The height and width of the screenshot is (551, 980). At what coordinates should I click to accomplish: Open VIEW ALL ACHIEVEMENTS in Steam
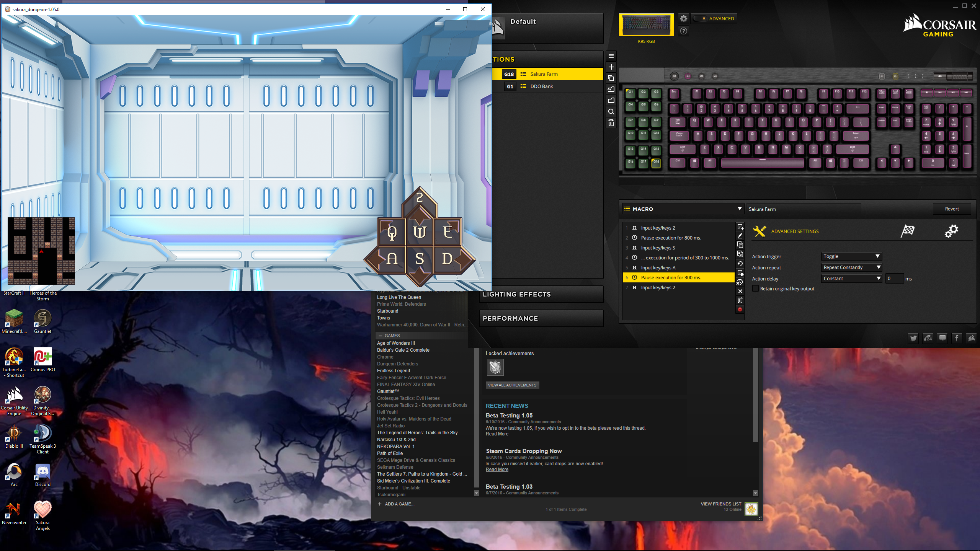click(x=512, y=385)
